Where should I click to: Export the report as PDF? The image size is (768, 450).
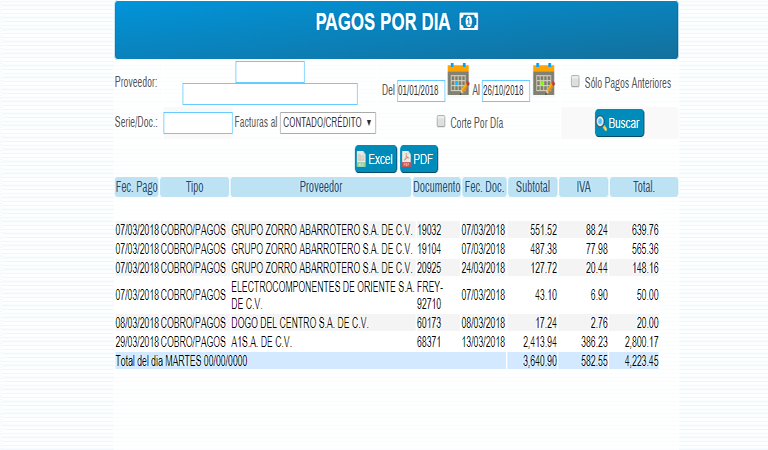[x=419, y=159]
